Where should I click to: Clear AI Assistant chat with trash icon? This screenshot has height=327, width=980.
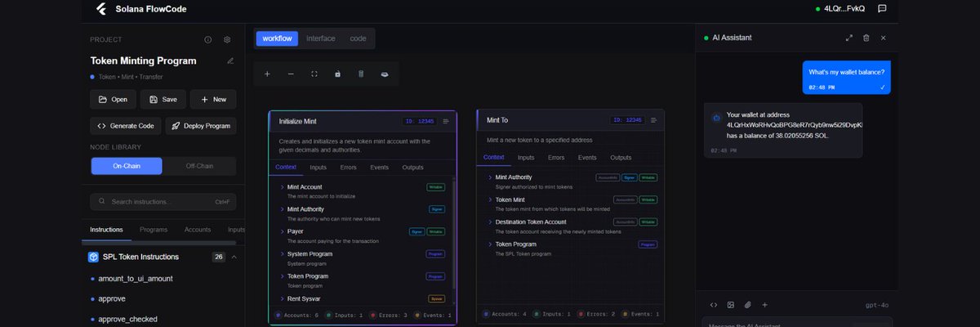(x=866, y=38)
